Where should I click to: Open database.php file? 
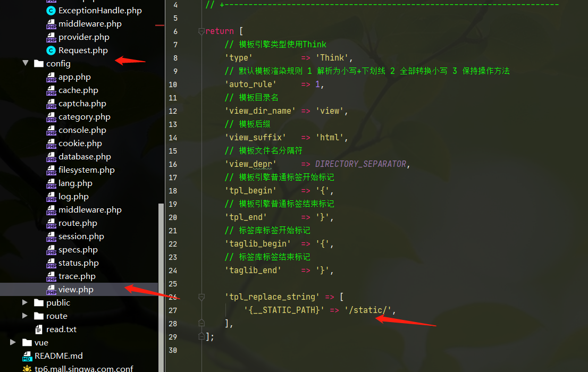point(85,157)
